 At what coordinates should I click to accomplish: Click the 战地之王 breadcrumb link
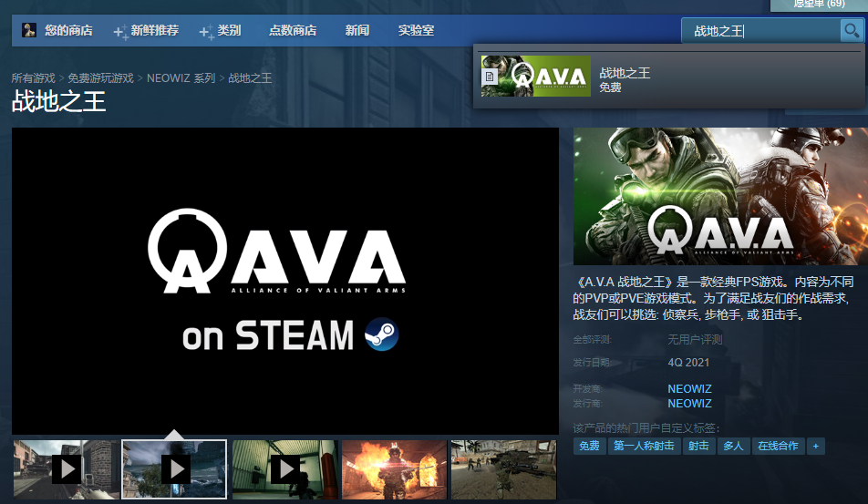pos(250,78)
